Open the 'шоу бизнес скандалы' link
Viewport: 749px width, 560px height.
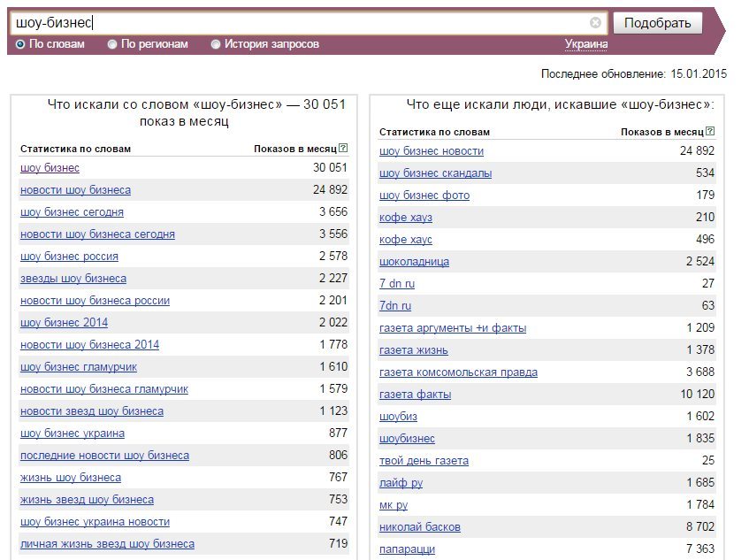click(x=436, y=173)
